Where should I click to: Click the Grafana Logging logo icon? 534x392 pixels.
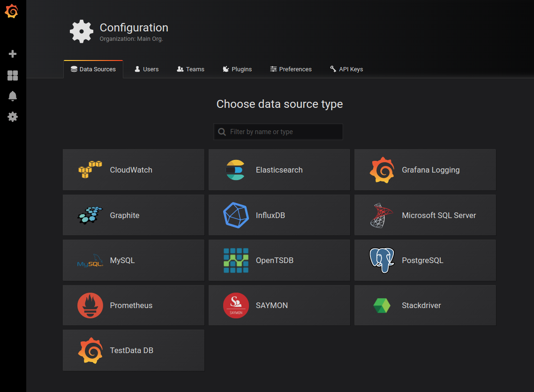pos(382,170)
